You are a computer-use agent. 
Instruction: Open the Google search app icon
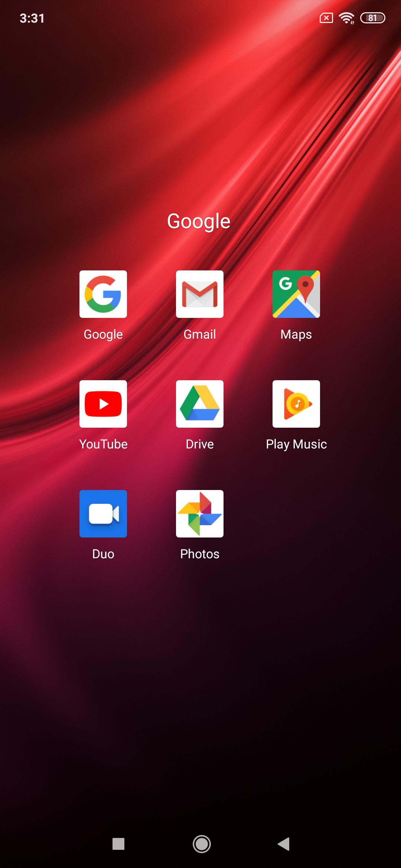tap(103, 294)
